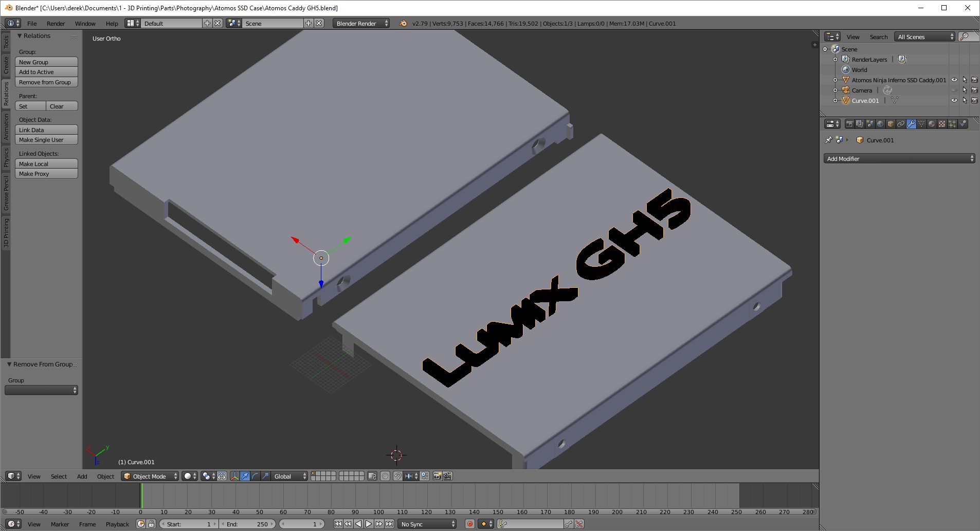Viewport: 980px width, 531px height.
Task: Click the outliner filter magnifier icon
Action: click(965, 36)
